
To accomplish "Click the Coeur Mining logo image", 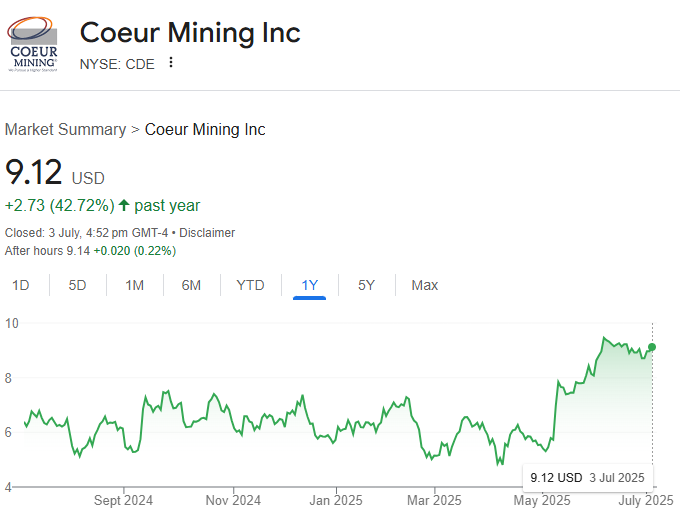I will click(x=34, y=44).
